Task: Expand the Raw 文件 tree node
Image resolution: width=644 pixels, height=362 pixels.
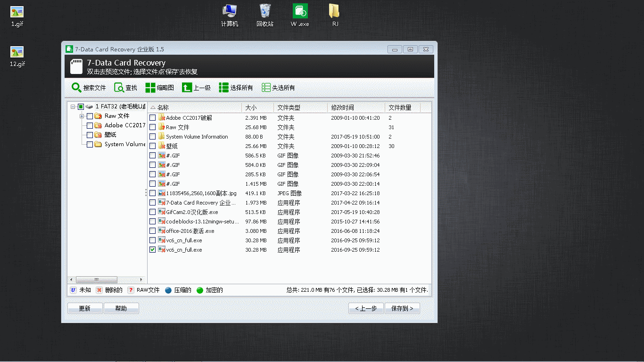Action: [x=82, y=116]
